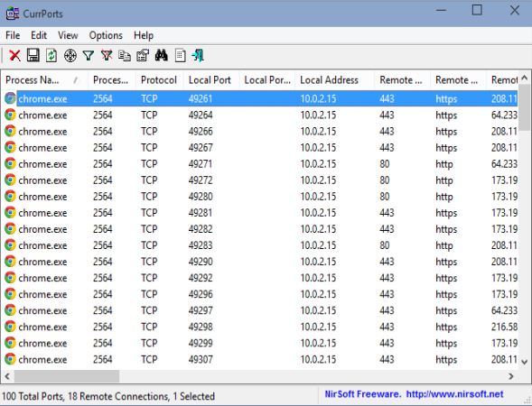The height and width of the screenshot is (406, 532).
Task: Click the Refresh toolbar icon
Action: click(51, 55)
